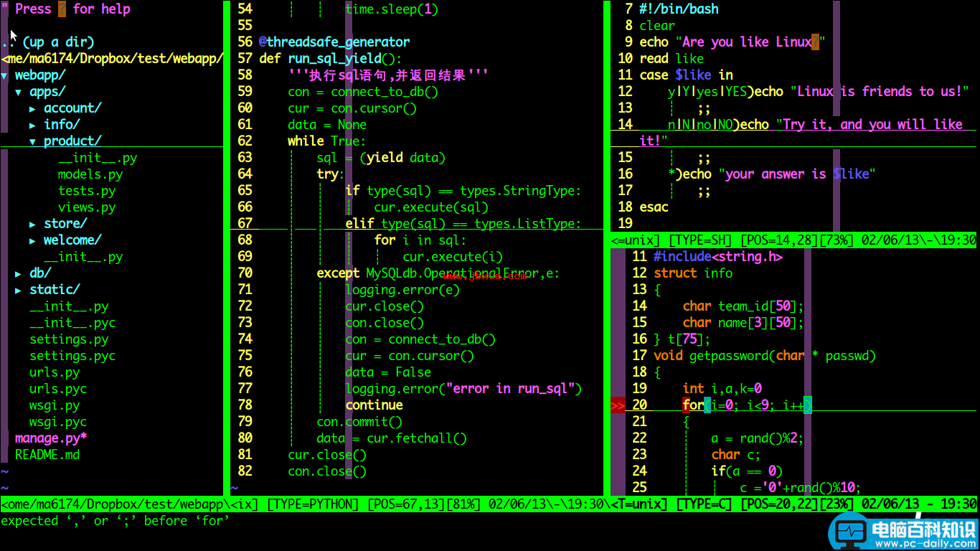Expand the welcome/ folder arrow
The width and height of the screenshot is (980, 551).
[x=33, y=240]
